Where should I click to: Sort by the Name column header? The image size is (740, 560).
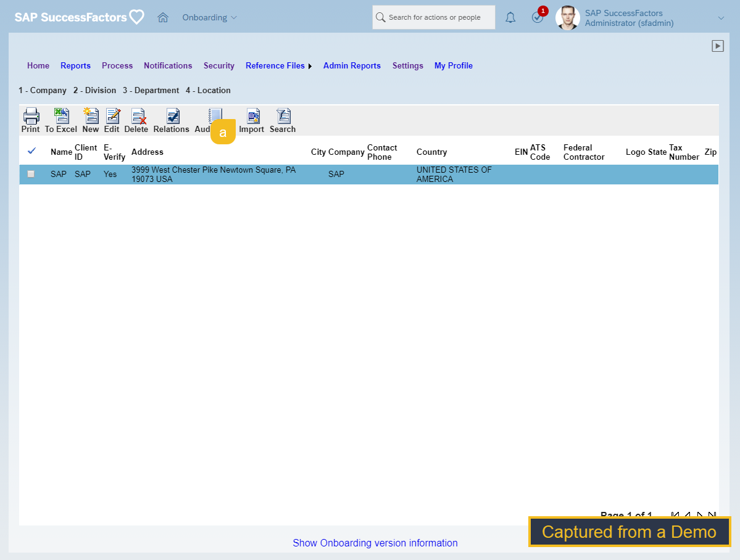click(61, 152)
